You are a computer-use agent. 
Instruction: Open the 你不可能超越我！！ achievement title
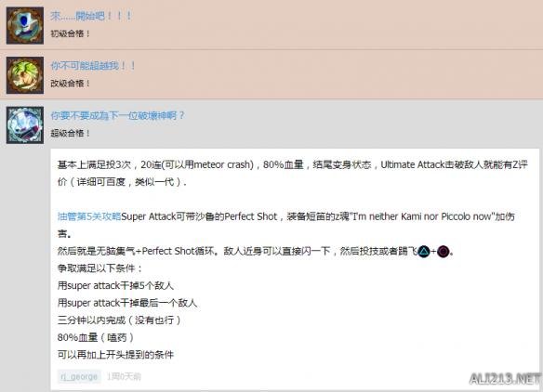[93, 65]
